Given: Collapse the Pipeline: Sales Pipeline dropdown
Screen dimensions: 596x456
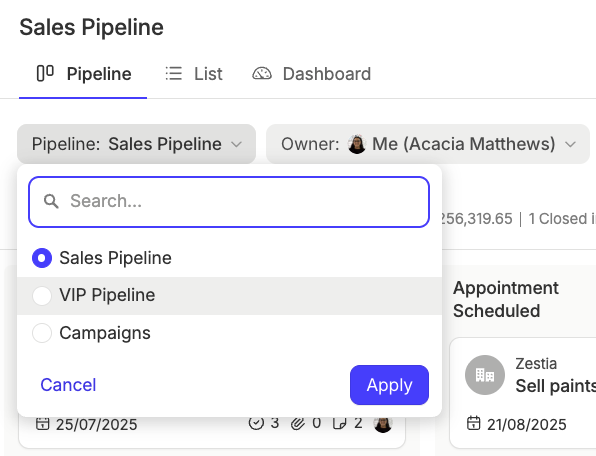Looking at the screenshot, I should (x=136, y=144).
